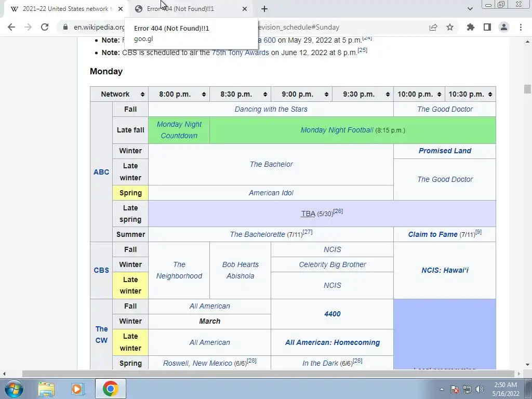The height and width of the screenshot is (399, 532).
Task: Click the padlock site info icon
Action: (x=65, y=27)
